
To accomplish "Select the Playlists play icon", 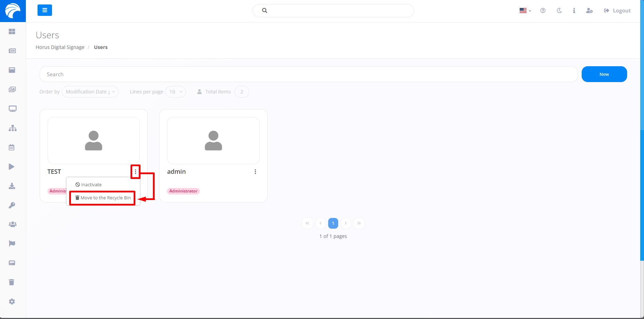I will pyautogui.click(x=11, y=167).
